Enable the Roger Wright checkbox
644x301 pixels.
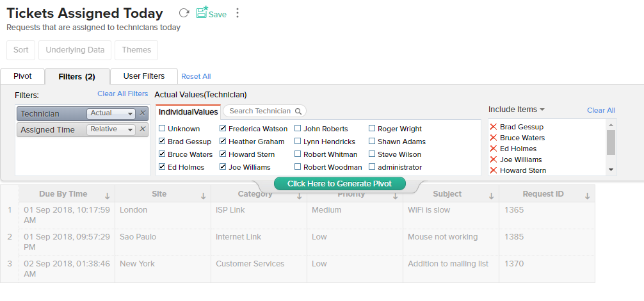[x=372, y=129]
